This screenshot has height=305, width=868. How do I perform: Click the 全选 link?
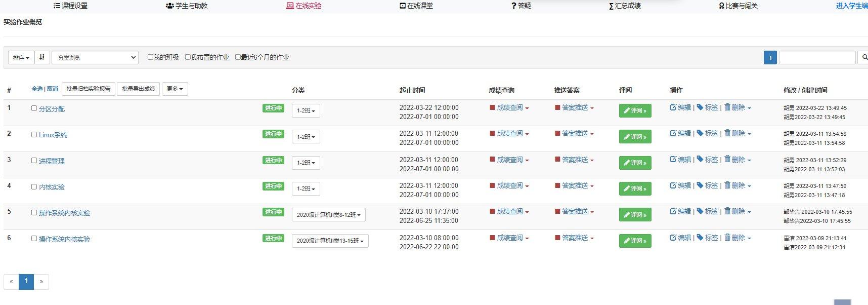pos(37,89)
